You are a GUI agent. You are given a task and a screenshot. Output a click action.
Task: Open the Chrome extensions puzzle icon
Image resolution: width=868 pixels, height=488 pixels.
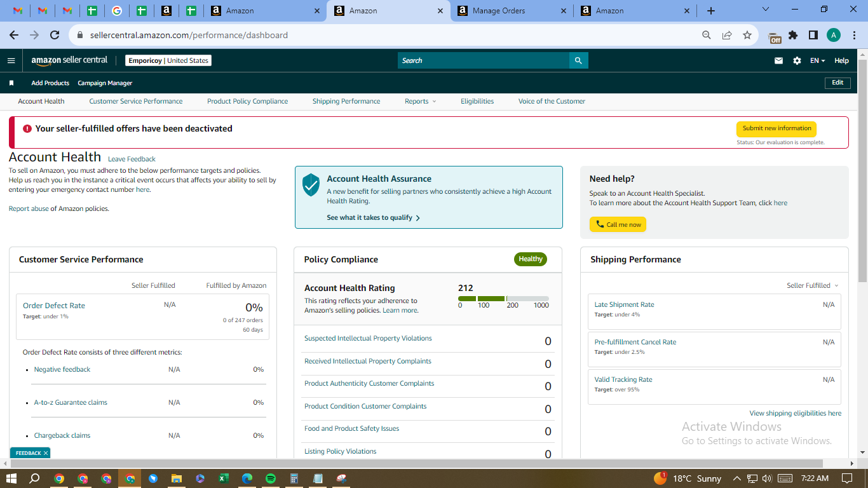(x=793, y=35)
